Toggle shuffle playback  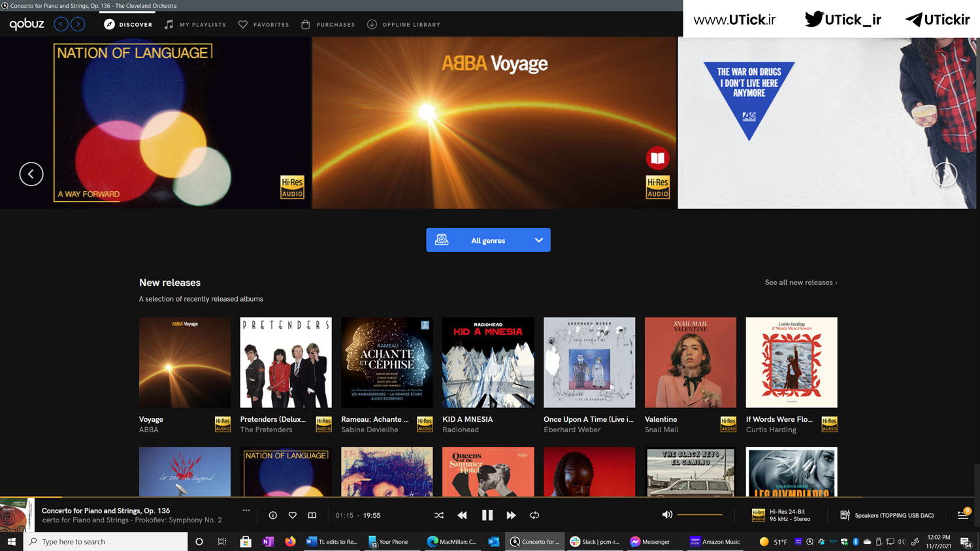(x=439, y=515)
